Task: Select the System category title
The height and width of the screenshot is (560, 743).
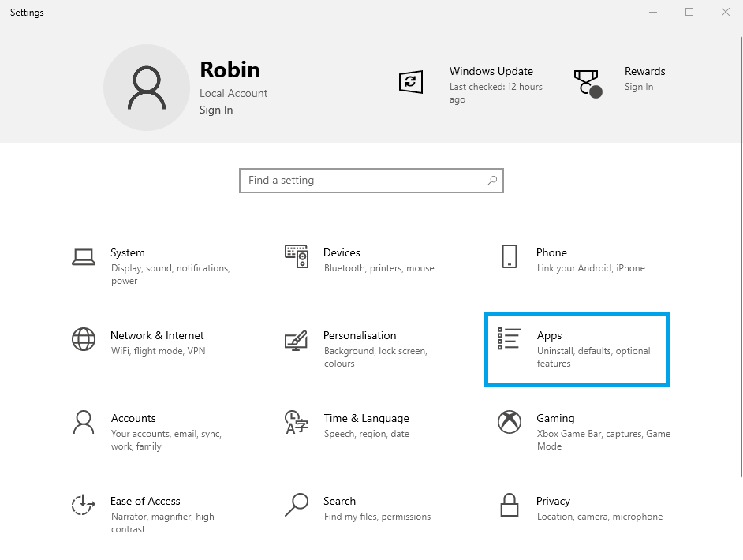Action: click(x=128, y=252)
